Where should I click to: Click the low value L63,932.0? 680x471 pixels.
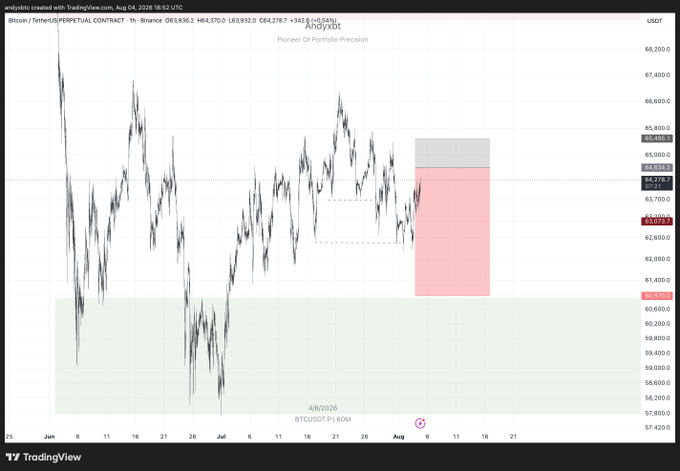(x=242, y=20)
